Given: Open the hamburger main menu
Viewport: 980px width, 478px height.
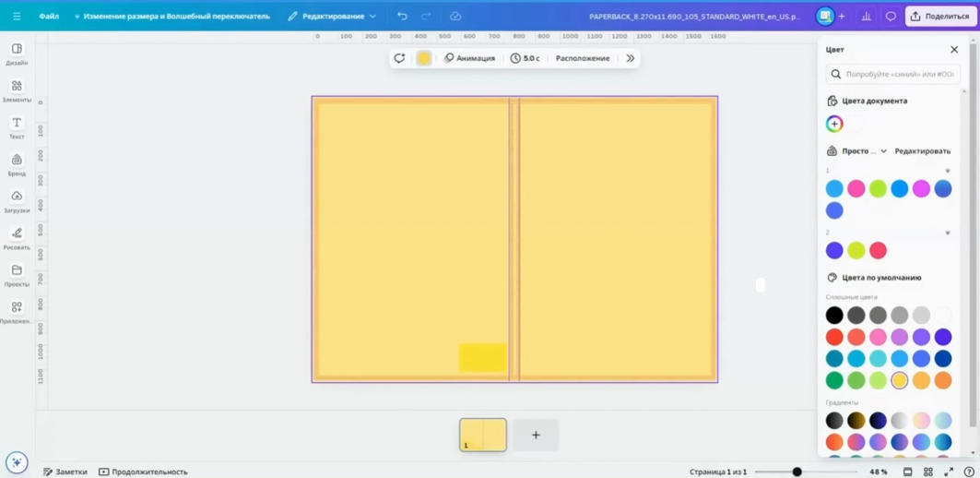Looking at the screenshot, I should tap(17, 17).
